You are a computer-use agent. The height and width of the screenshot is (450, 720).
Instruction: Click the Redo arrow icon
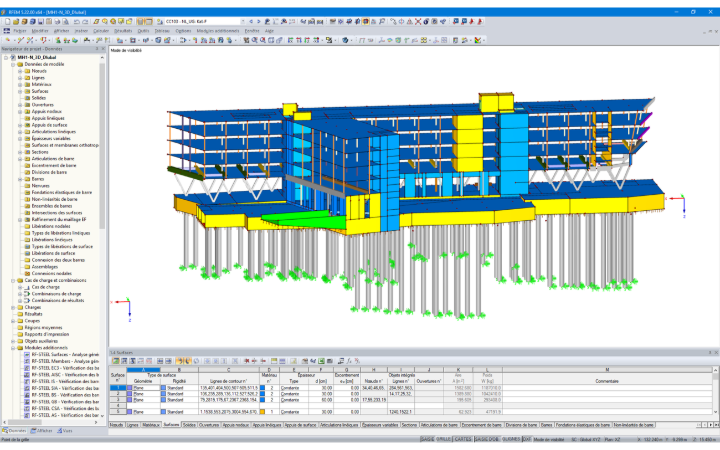[85, 22]
